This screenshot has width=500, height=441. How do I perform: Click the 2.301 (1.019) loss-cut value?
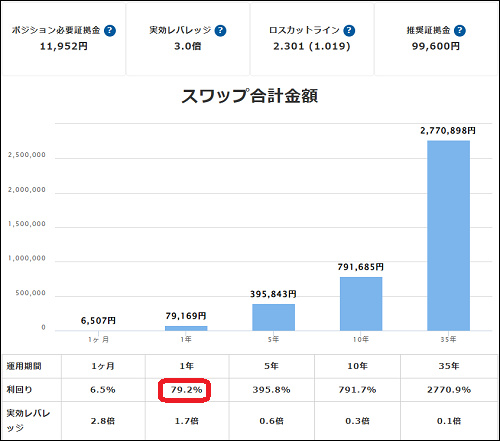312,46
